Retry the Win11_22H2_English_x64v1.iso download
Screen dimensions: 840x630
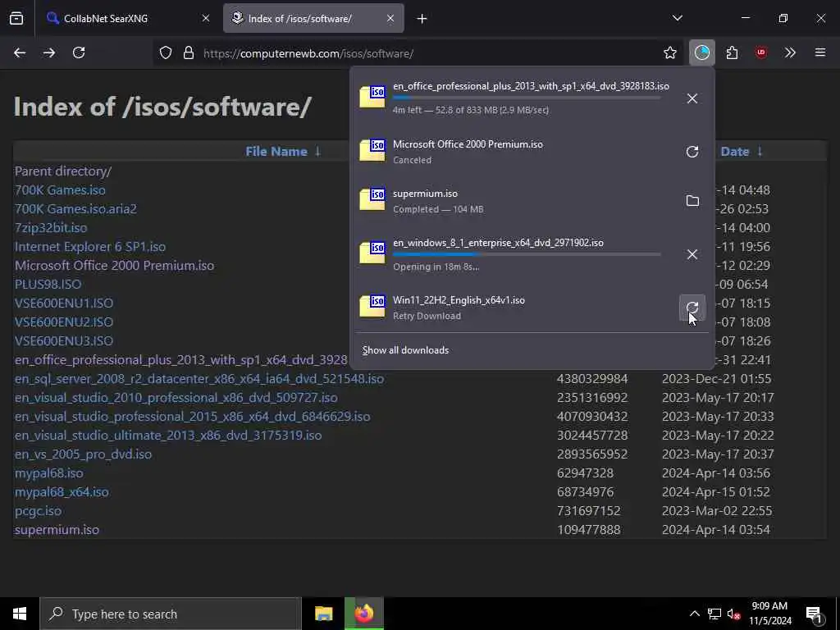[692, 308]
